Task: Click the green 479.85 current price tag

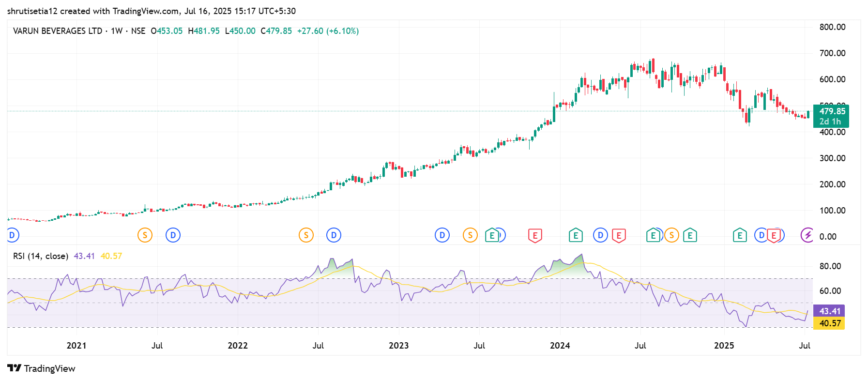Action: coord(831,111)
